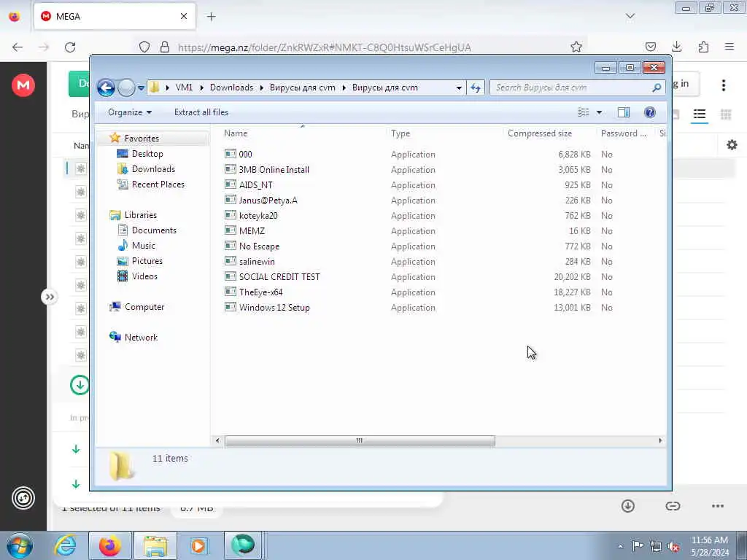Open the Videos library
Screen dimensions: 747x560
144,276
